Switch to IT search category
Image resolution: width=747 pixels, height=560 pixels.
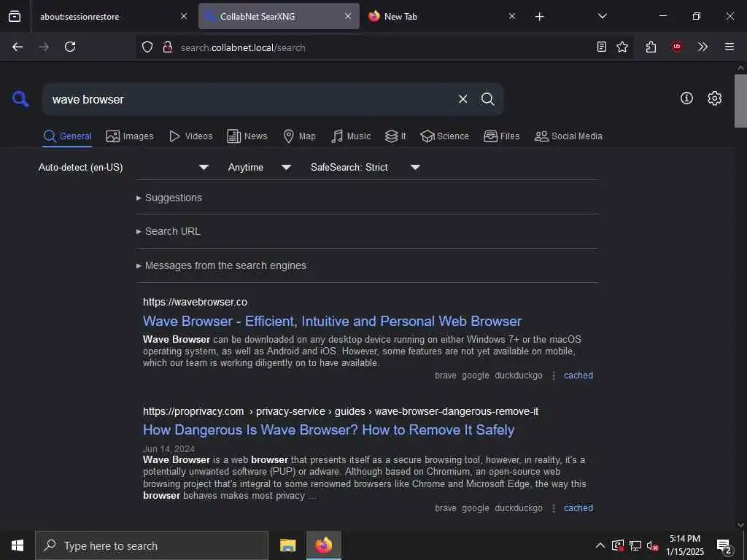pos(395,136)
